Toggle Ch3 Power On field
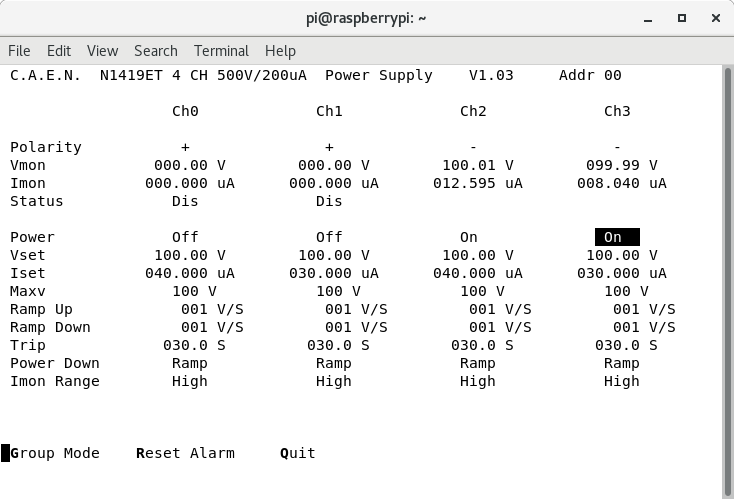Viewport: 734px width, 499px height. (x=617, y=237)
